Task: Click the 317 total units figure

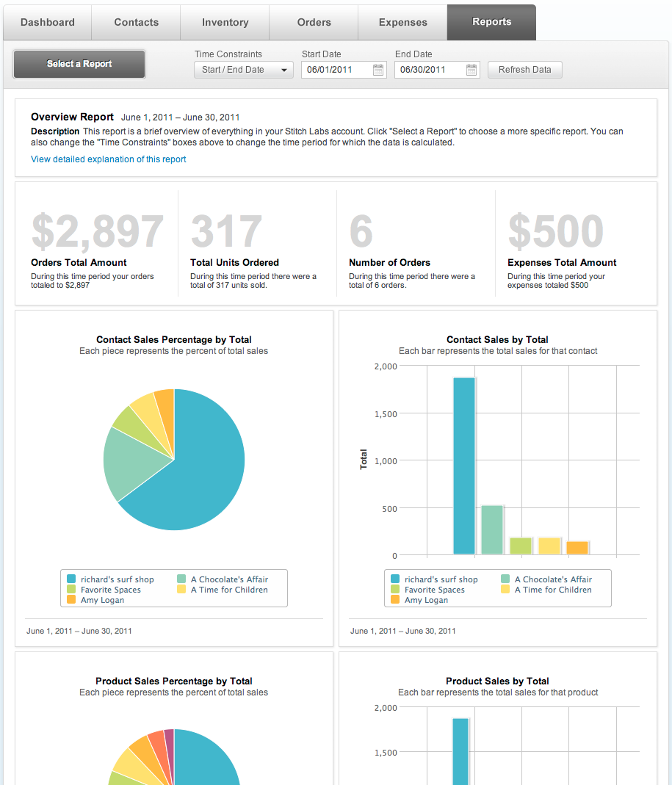Action: 226,231
